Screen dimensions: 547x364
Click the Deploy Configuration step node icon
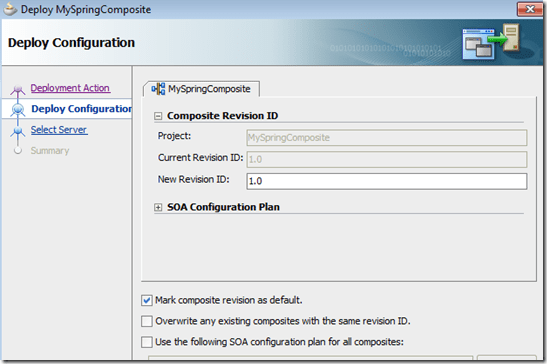[18, 110]
